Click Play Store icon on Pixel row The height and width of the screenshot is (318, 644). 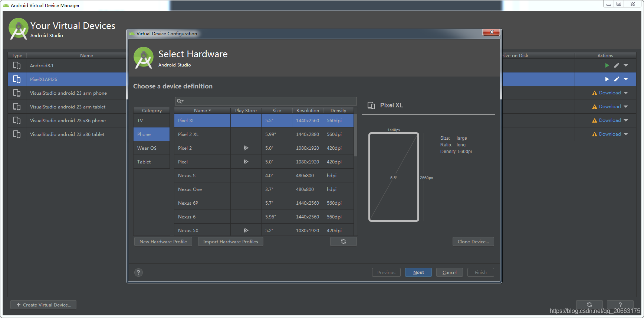[246, 162]
